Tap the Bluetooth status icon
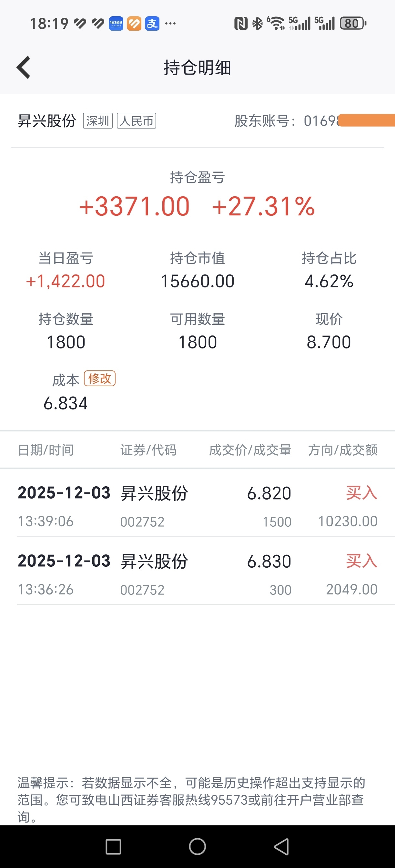395x868 pixels. pos(258,24)
